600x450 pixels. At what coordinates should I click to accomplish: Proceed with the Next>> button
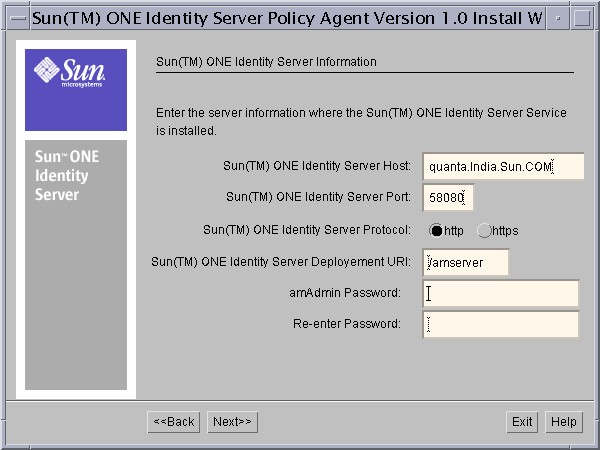232,422
